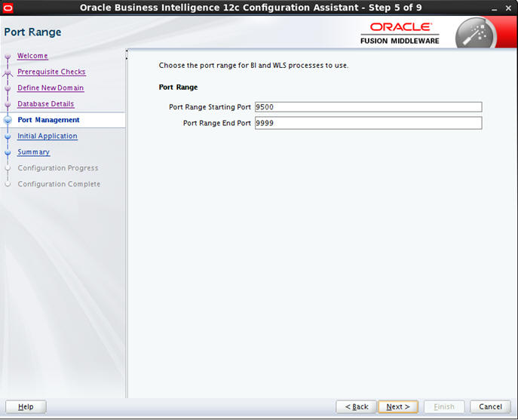Click the bold Port Range section label
Screen dimensions: 518x420
(x=178, y=87)
